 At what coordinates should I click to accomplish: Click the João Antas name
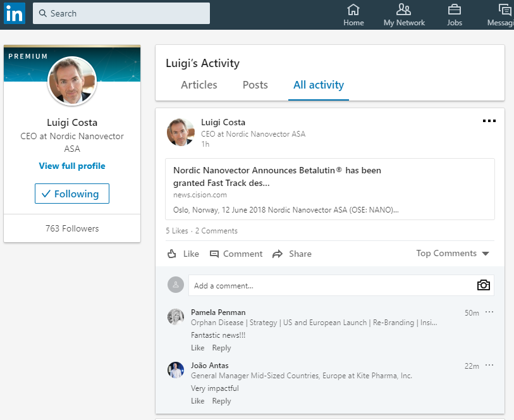[210, 366]
